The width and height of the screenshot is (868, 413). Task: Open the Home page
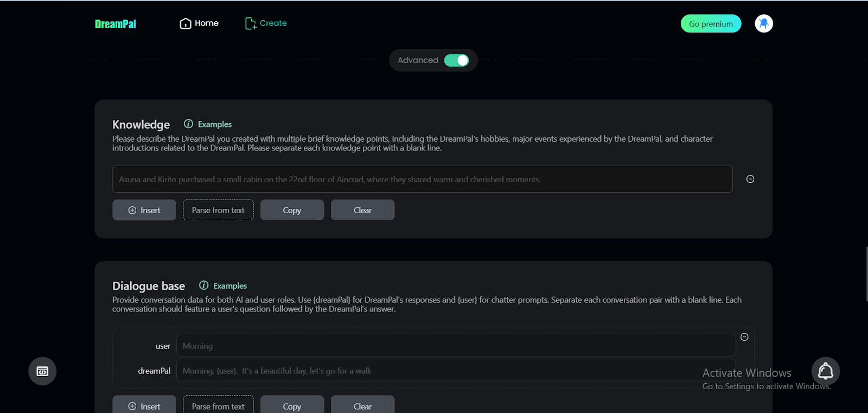[x=199, y=23]
